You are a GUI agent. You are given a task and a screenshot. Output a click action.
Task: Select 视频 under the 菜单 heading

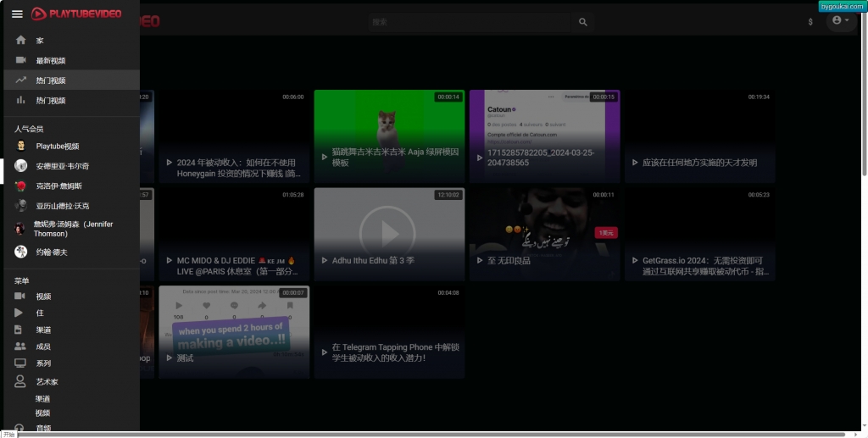pyautogui.click(x=42, y=297)
